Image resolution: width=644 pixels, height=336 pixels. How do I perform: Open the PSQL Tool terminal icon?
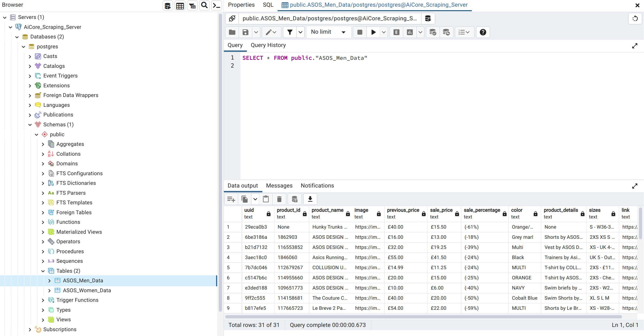[x=216, y=6]
